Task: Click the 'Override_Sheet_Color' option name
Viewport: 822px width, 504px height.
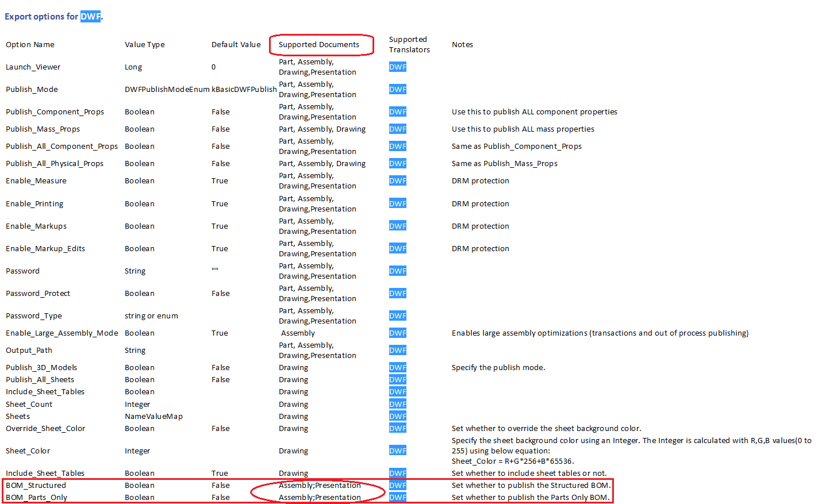Action: pos(45,429)
